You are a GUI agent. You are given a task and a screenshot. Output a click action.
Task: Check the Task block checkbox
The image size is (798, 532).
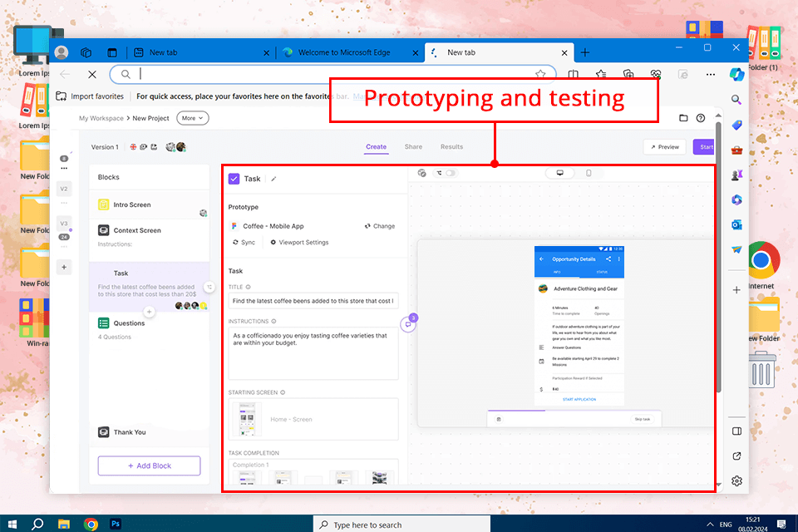[x=234, y=179]
